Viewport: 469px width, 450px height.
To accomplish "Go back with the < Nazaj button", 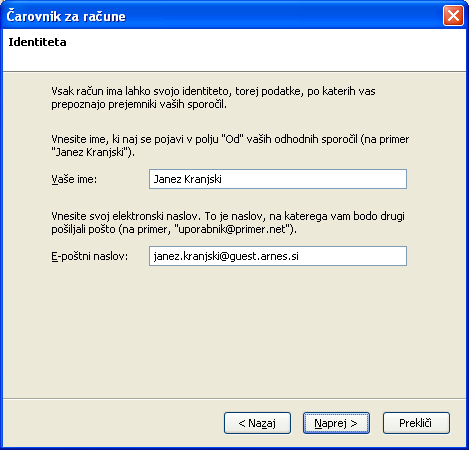I will [257, 423].
